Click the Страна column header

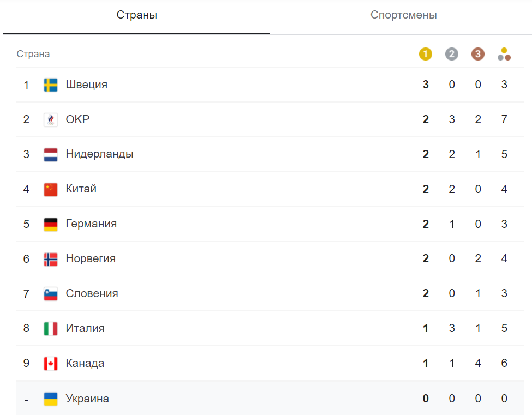(x=33, y=54)
